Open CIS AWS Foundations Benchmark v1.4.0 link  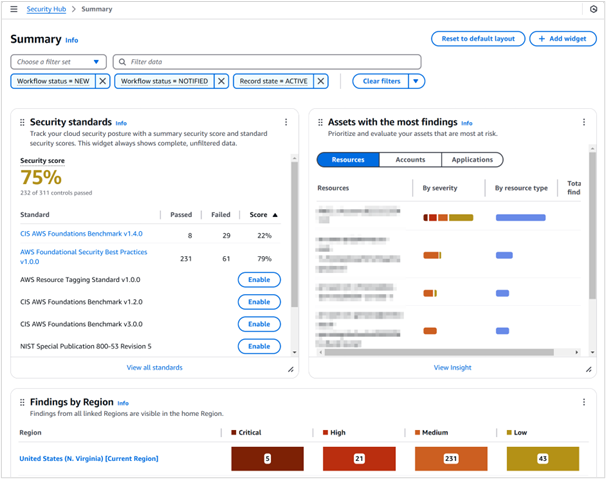coord(81,234)
